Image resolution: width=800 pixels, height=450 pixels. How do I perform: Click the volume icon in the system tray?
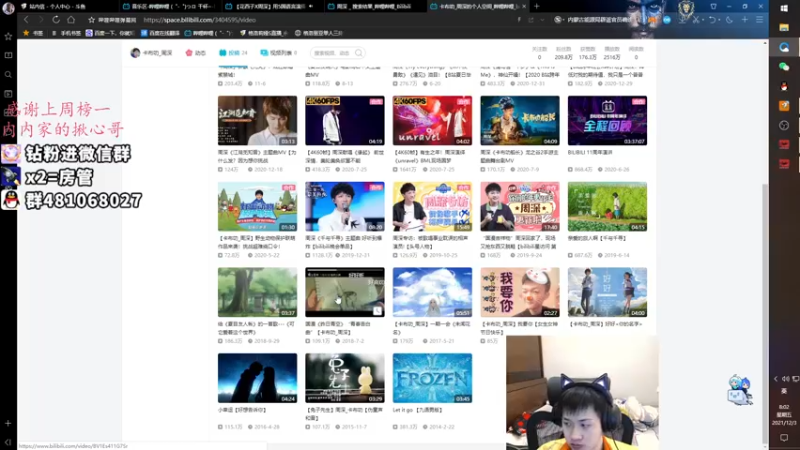[786, 379]
